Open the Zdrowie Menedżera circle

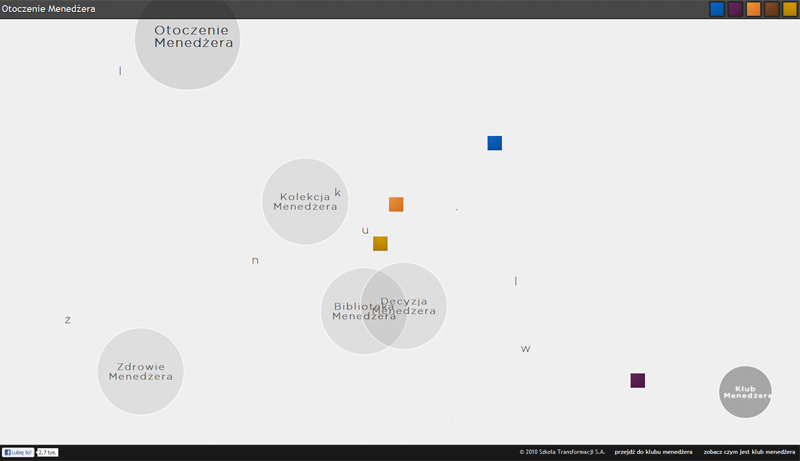click(x=140, y=371)
